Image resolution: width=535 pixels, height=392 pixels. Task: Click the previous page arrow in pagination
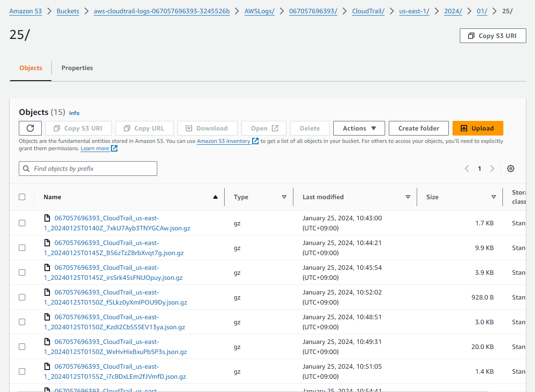point(467,169)
